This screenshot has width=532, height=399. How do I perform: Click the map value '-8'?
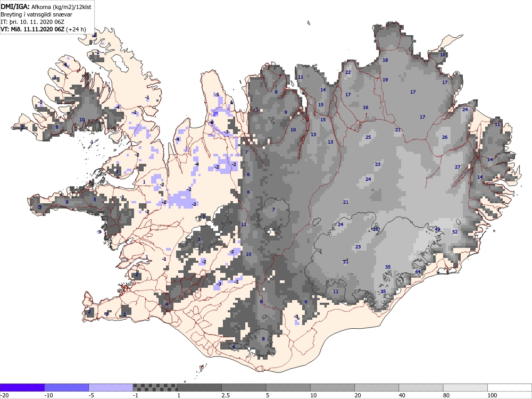tap(211, 122)
